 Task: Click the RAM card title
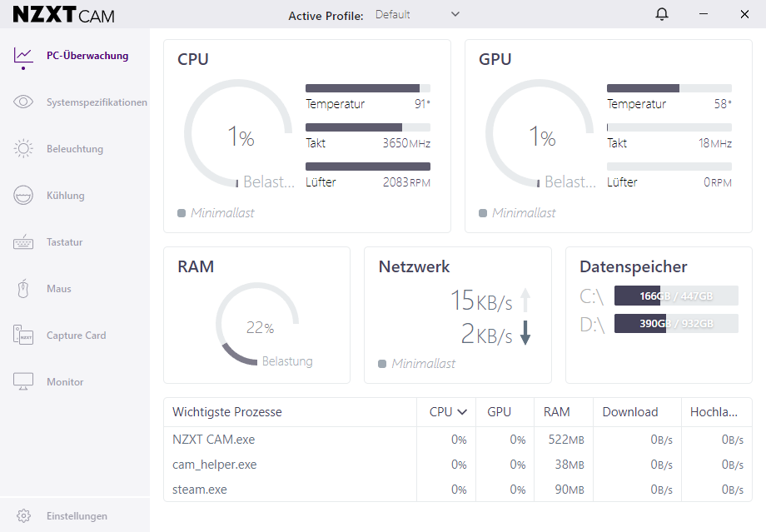(x=196, y=266)
